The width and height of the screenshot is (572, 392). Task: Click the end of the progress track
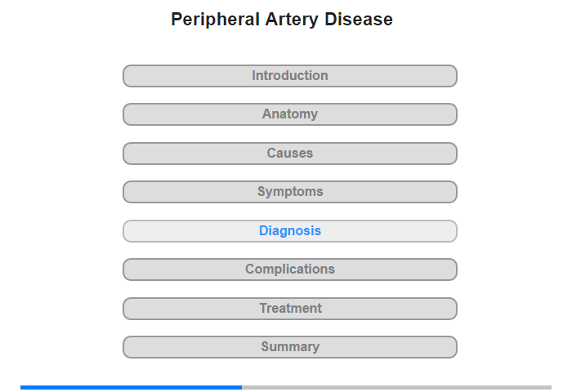click(548, 387)
